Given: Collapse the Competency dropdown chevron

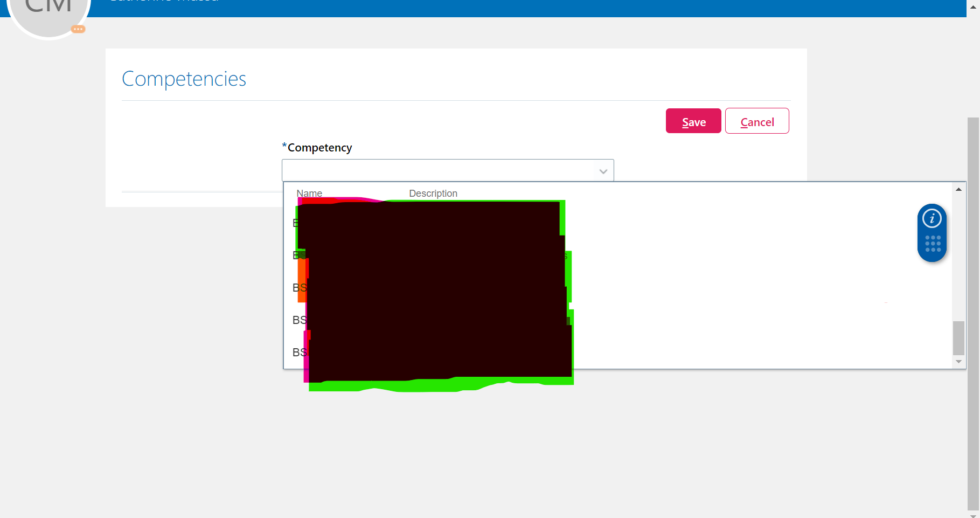Looking at the screenshot, I should [x=603, y=171].
